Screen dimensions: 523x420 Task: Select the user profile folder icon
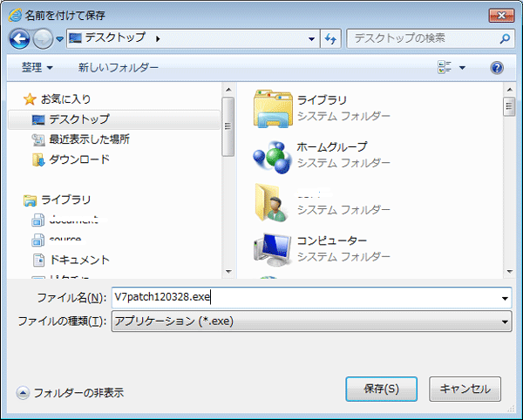tap(272, 202)
